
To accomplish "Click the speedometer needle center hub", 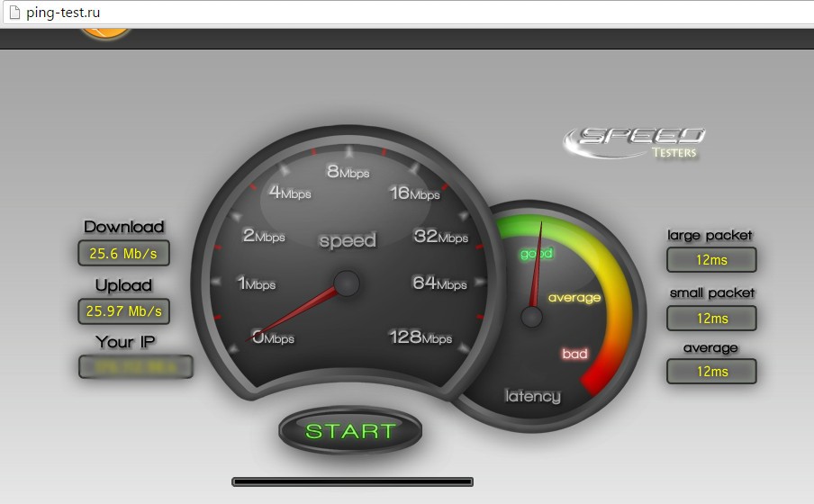I will click(x=347, y=284).
